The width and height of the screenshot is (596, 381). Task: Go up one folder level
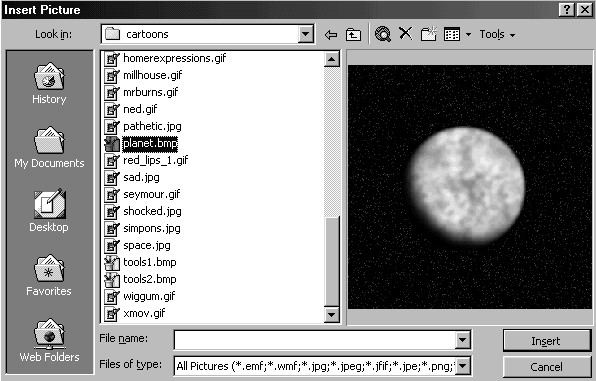click(353, 35)
